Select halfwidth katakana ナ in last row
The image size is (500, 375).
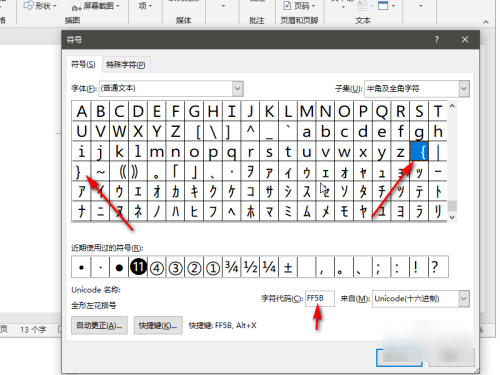(81, 211)
